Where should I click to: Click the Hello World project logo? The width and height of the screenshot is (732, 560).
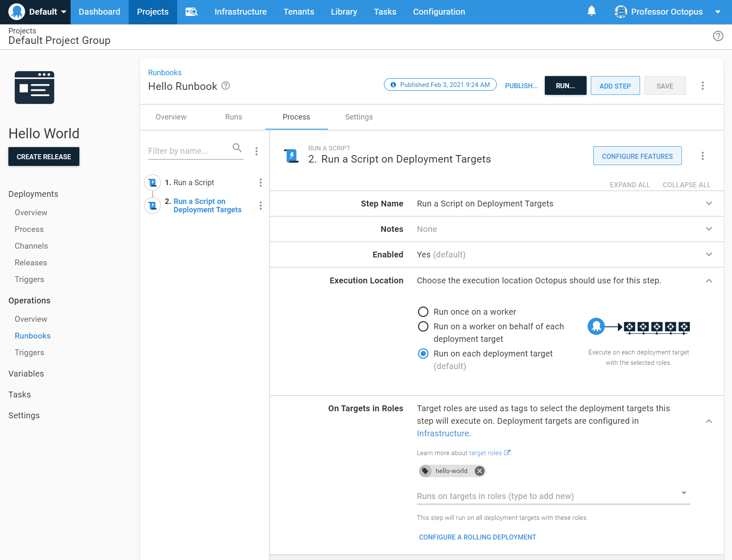click(34, 88)
